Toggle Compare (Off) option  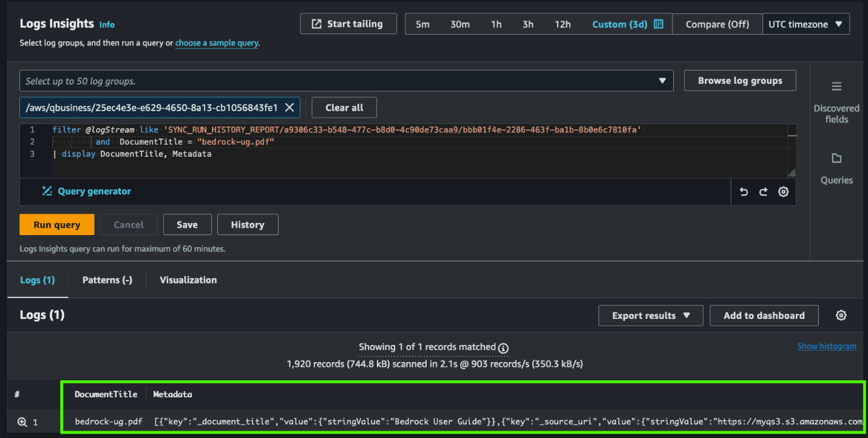click(717, 24)
